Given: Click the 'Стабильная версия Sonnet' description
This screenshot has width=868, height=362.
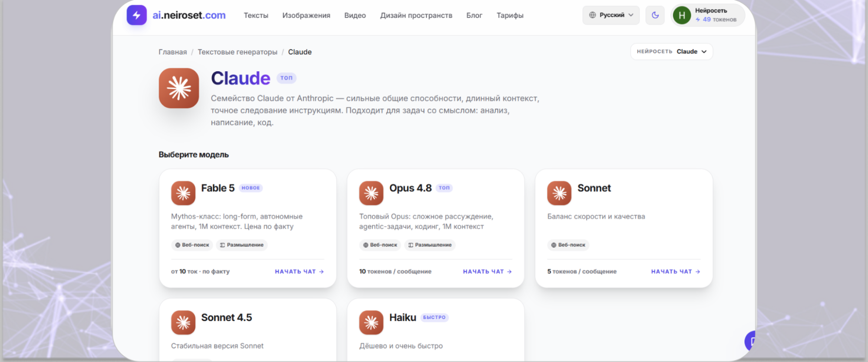Looking at the screenshot, I should click(x=217, y=346).
